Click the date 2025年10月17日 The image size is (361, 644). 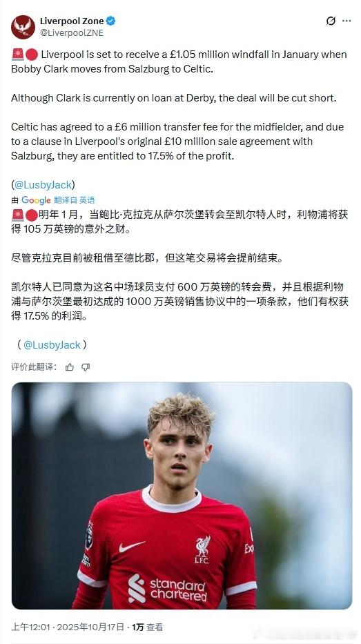click(90, 627)
